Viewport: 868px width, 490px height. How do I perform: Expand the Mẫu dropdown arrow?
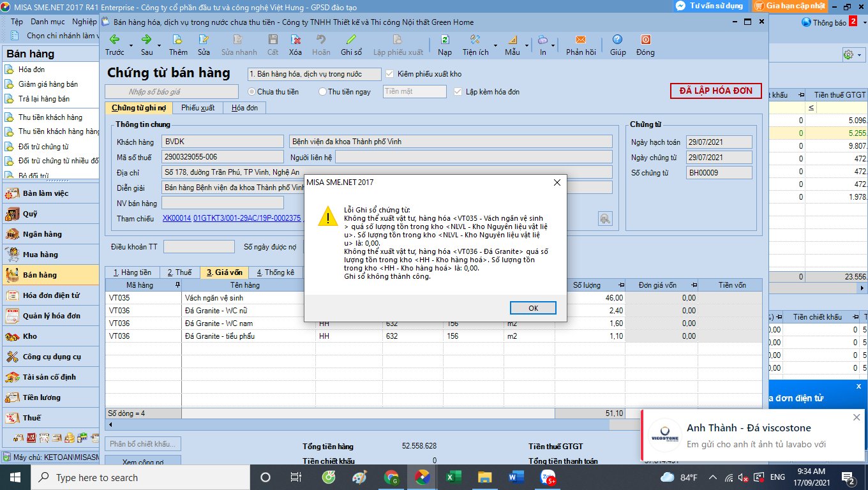(x=527, y=45)
